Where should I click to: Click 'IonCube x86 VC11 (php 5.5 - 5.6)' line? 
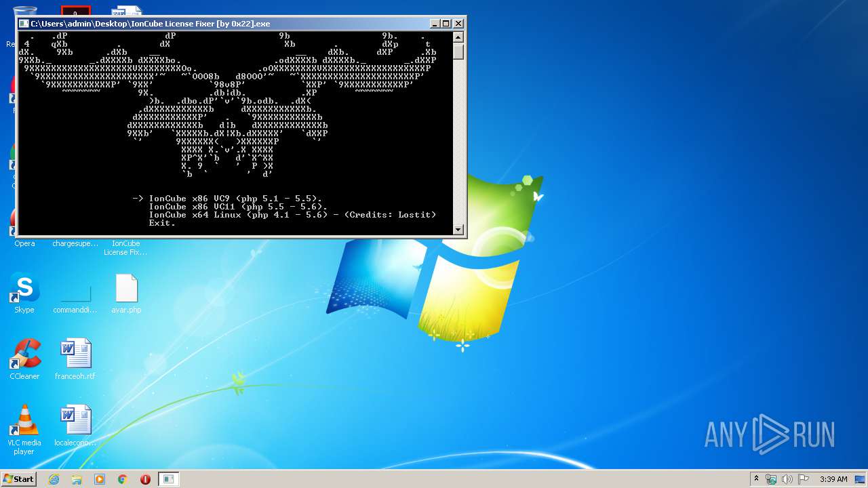(238, 207)
